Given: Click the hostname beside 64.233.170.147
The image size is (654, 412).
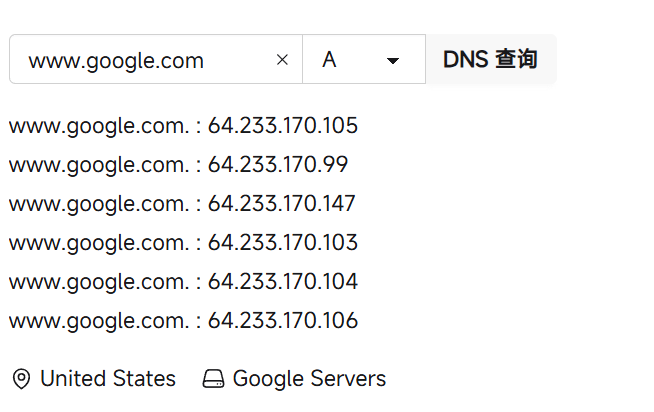Looking at the screenshot, I should point(98,204).
